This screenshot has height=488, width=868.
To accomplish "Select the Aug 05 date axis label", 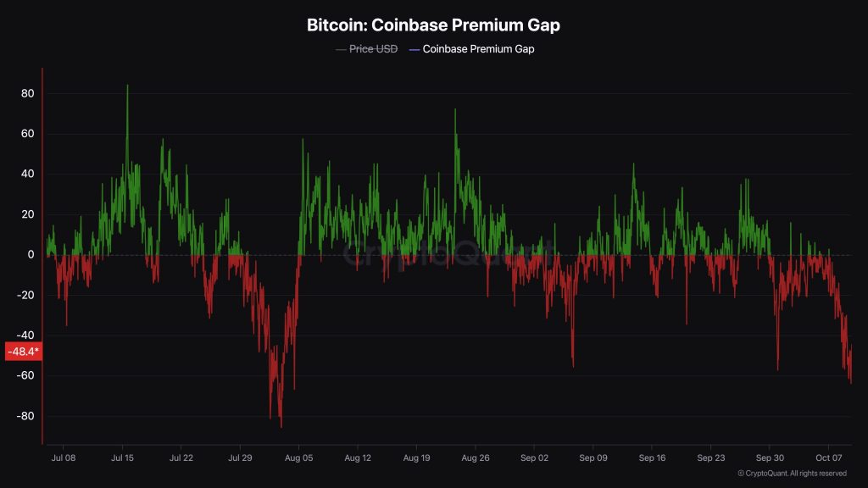I will tap(299, 458).
